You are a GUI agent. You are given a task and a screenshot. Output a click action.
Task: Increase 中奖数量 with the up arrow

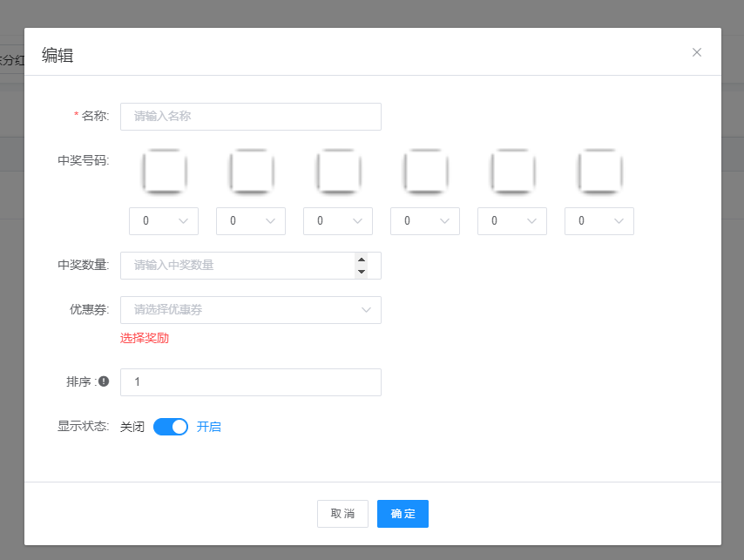click(x=362, y=260)
